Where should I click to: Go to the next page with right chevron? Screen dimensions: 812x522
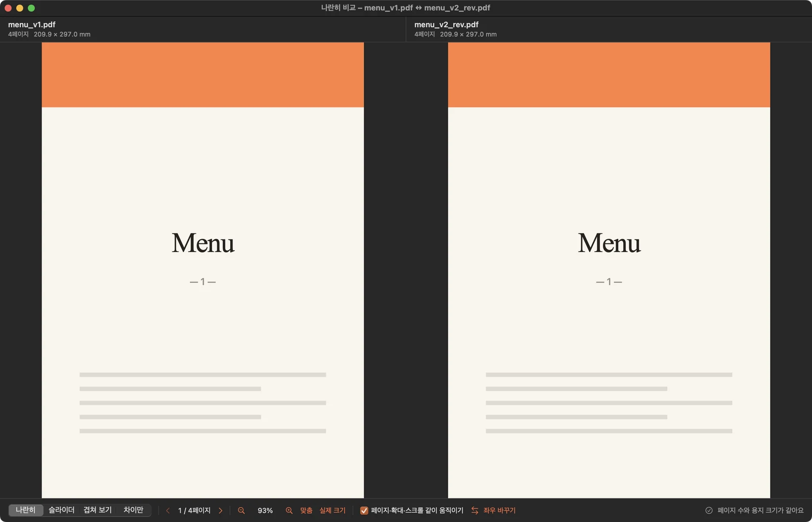[x=220, y=510]
